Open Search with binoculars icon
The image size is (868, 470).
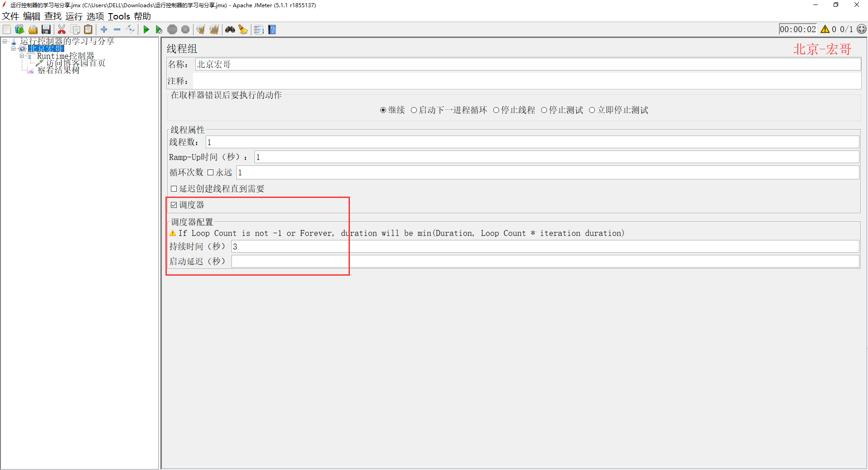230,29
